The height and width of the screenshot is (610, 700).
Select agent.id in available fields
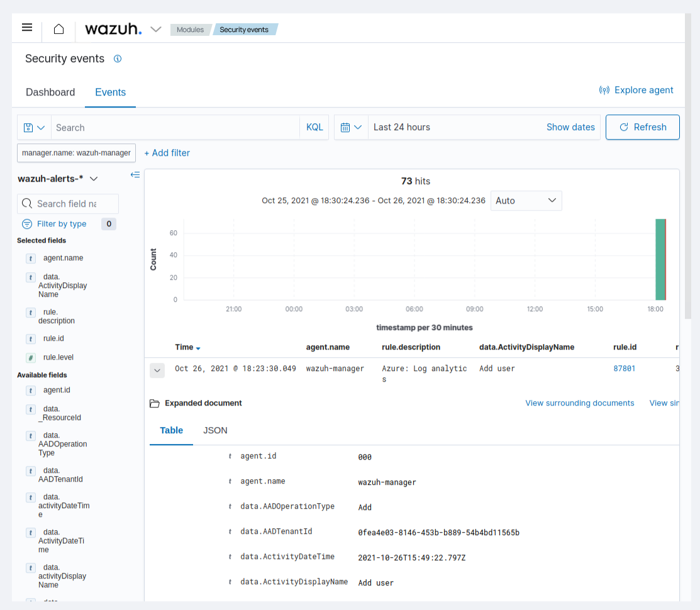coord(57,390)
